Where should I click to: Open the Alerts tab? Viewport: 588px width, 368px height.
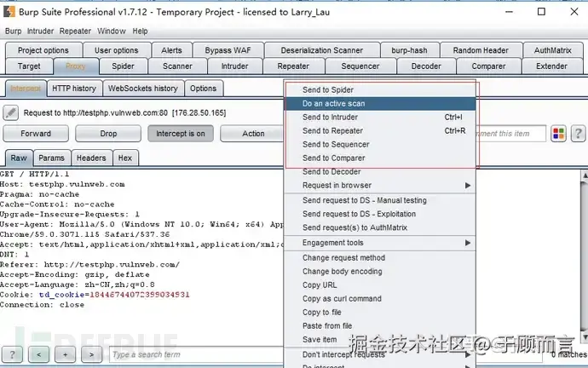pyautogui.click(x=171, y=50)
